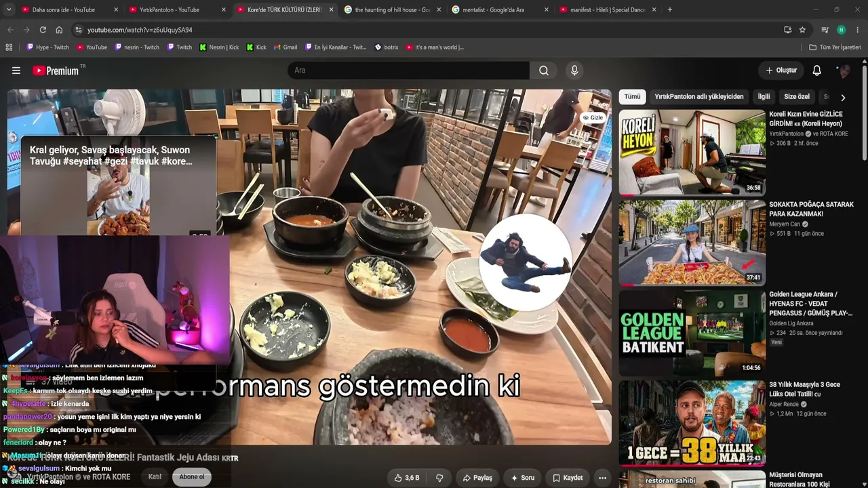868x488 pixels.
Task: Open the '1 Gece = 38 Yıllık Maaş' thumbnail
Action: 692,423
